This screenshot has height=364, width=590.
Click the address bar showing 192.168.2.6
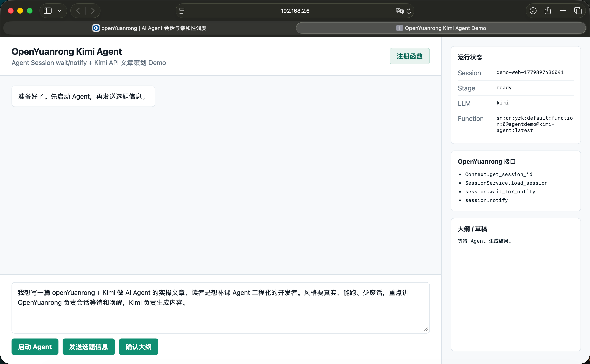[295, 11]
